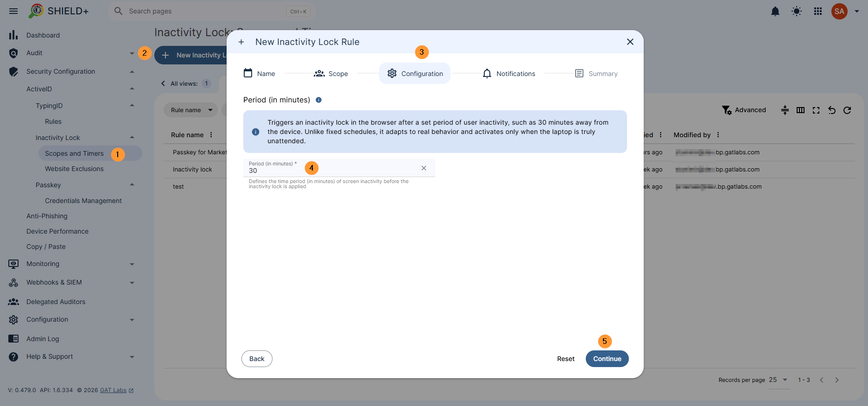Open Credentials Management page
The width and height of the screenshot is (868, 406).
coord(83,201)
